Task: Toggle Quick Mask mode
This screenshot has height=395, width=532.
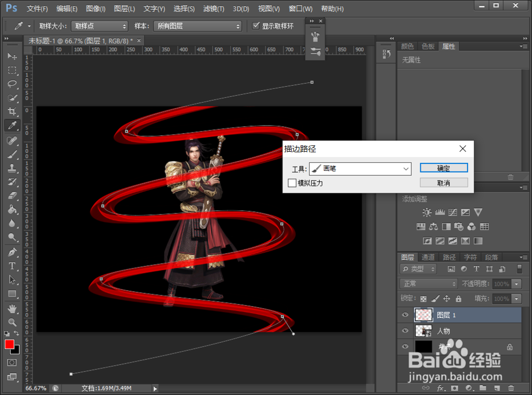Action: [12, 363]
